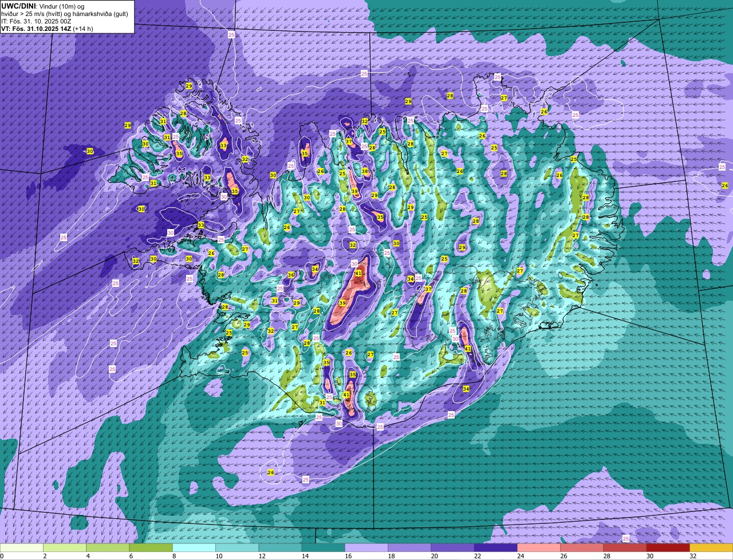This screenshot has height=560, width=733.
Task: Click color bar tick label 2
Action: 44,556
